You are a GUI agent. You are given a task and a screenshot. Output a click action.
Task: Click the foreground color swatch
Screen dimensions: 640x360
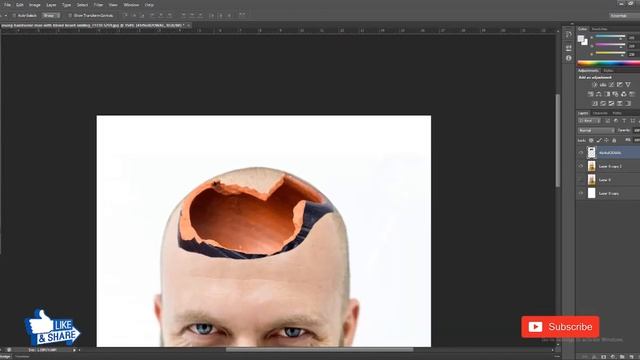point(581,39)
